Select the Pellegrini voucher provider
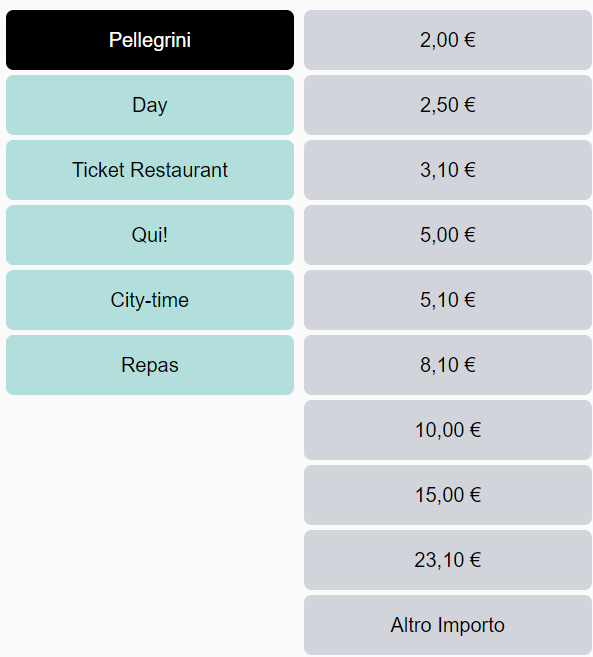Image resolution: width=593 pixels, height=657 pixels. (150, 40)
